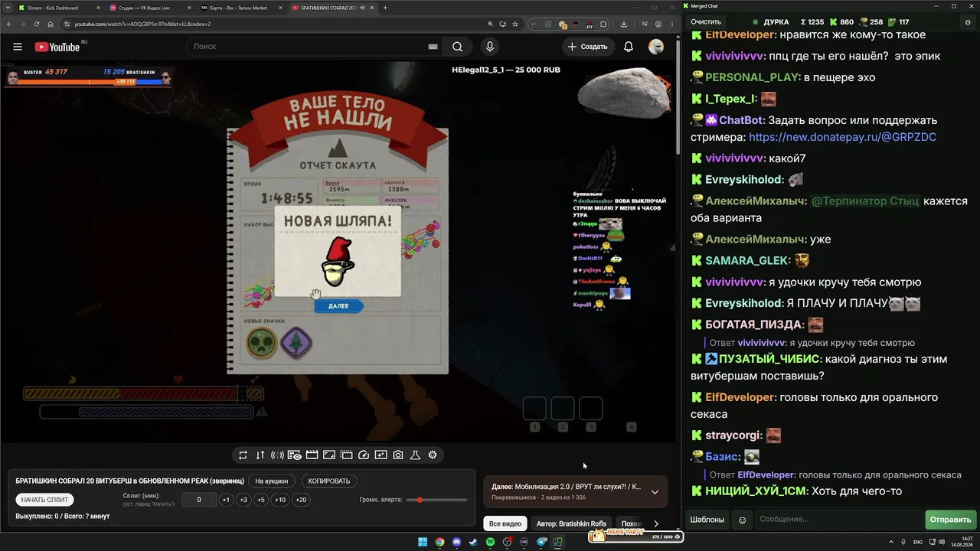
Task: Click the 'На аукцион' button
Action: [272, 481]
